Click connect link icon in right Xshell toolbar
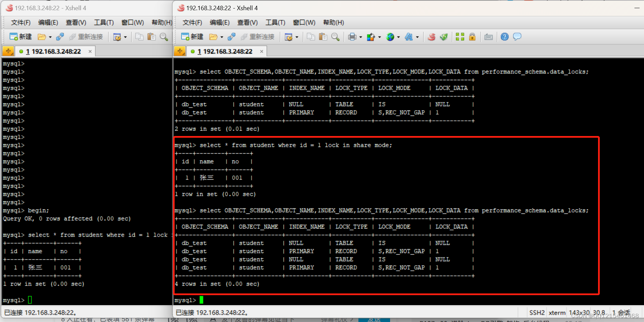 [232, 37]
